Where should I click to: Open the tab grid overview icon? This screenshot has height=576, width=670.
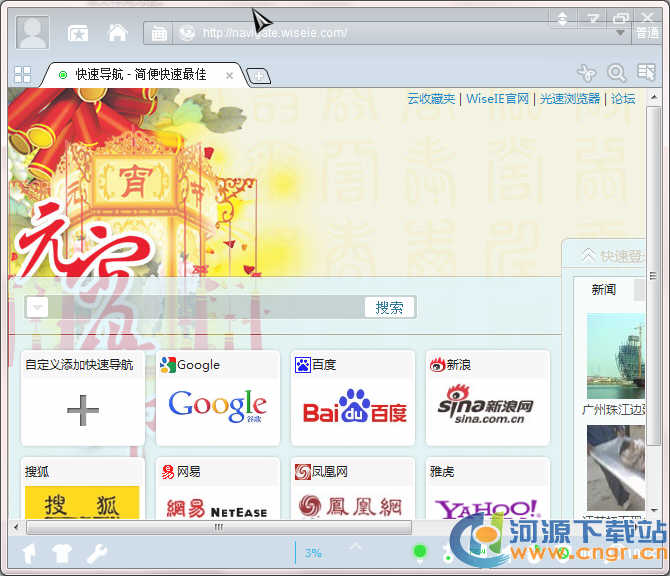click(23, 74)
